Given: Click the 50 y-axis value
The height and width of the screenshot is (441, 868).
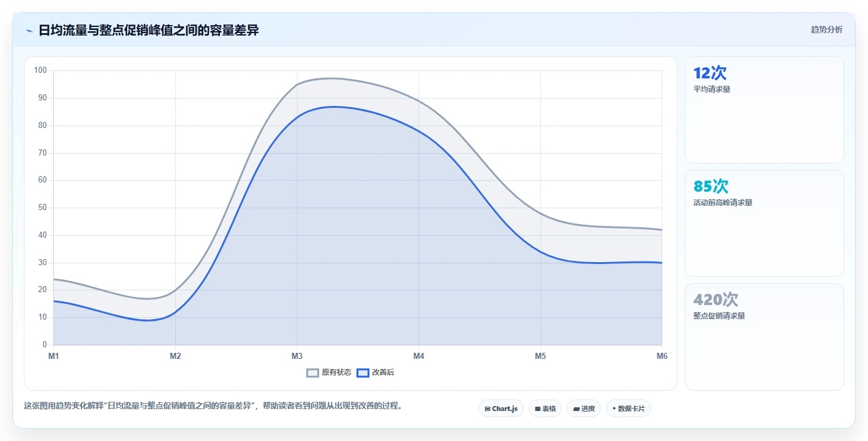Looking at the screenshot, I should (42, 208).
